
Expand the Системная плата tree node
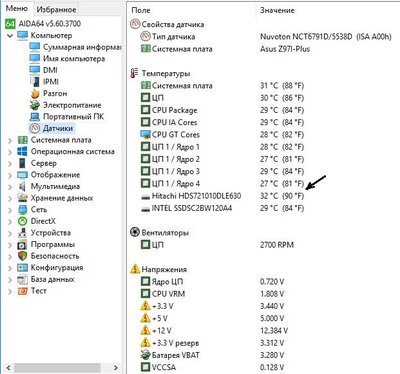point(10,140)
